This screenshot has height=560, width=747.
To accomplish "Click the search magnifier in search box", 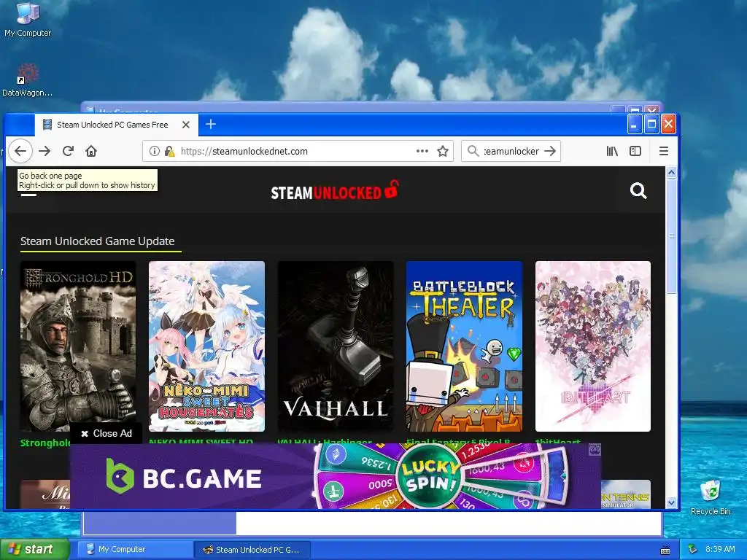I will [473, 151].
